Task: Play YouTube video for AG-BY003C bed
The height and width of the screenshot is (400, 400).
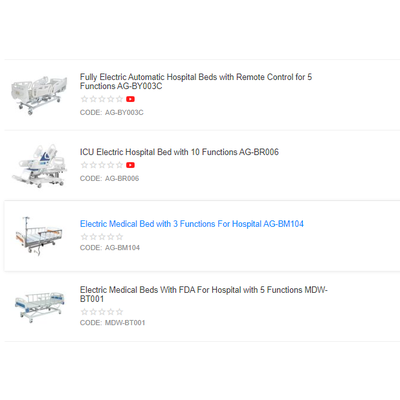Action: click(130, 99)
